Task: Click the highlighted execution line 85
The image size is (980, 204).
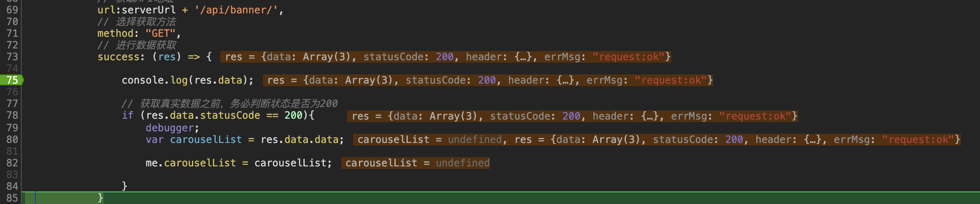Action: [500, 198]
